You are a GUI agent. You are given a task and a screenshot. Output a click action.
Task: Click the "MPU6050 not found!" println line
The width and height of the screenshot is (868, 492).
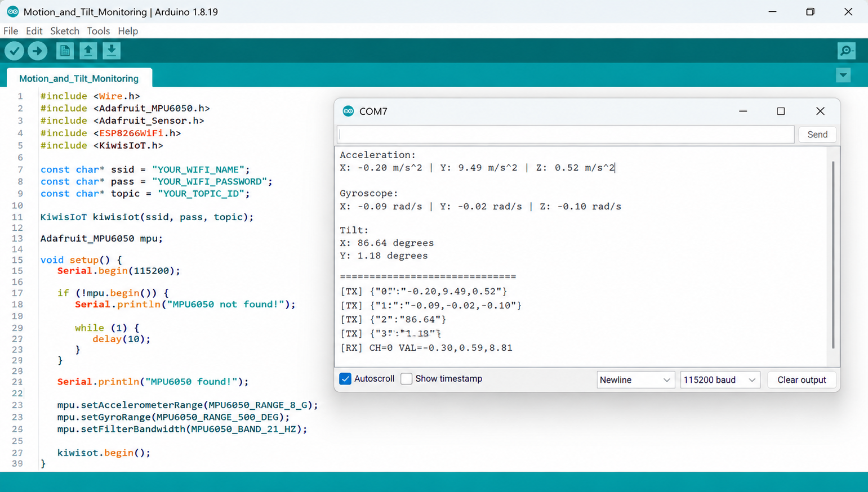click(185, 305)
